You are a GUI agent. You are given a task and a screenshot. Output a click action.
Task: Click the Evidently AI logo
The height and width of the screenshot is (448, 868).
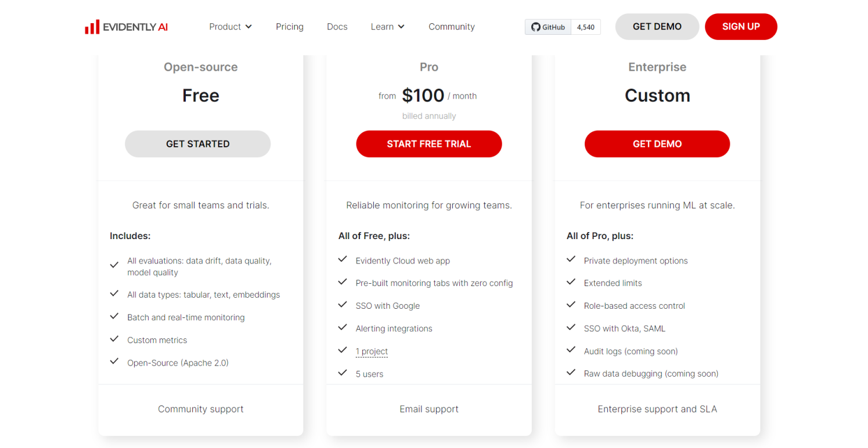(x=126, y=27)
